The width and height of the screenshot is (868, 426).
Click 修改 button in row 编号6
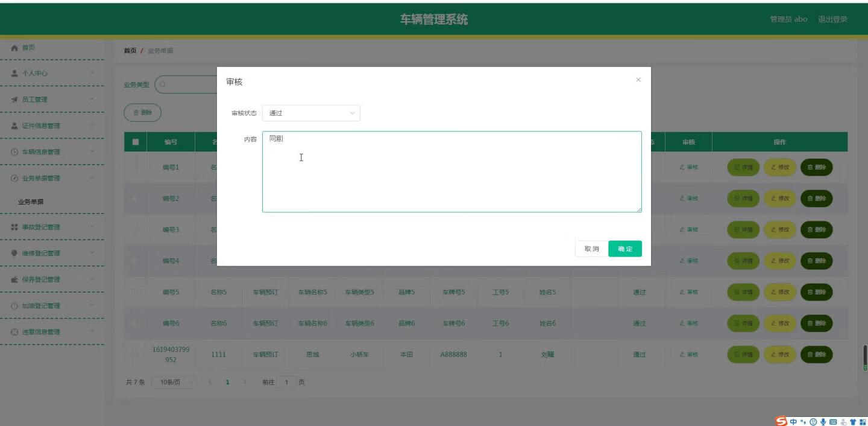pos(779,323)
